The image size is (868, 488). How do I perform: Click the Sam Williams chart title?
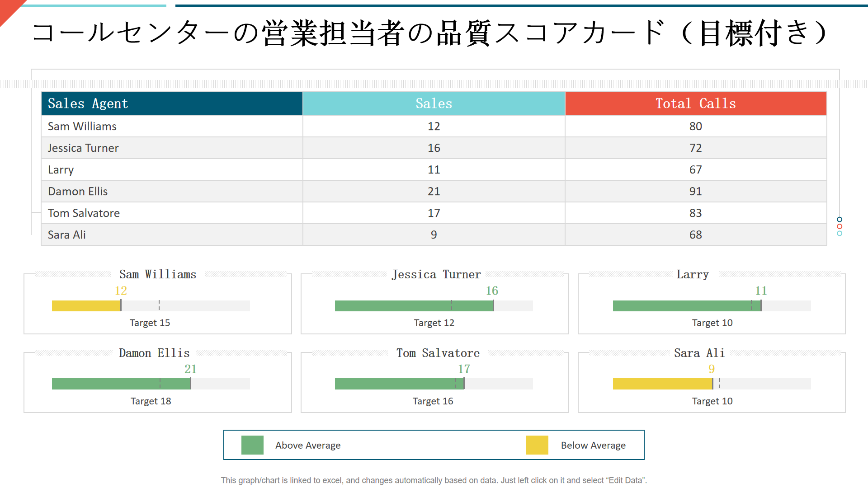pyautogui.click(x=158, y=274)
